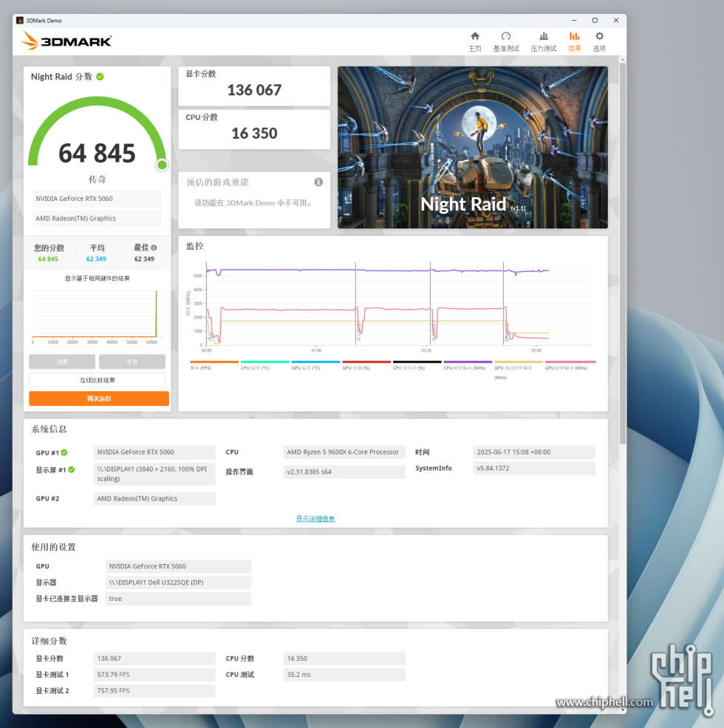
Task: Click the 操作界面 version v2.31.8385 s64
Action: (344, 472)
